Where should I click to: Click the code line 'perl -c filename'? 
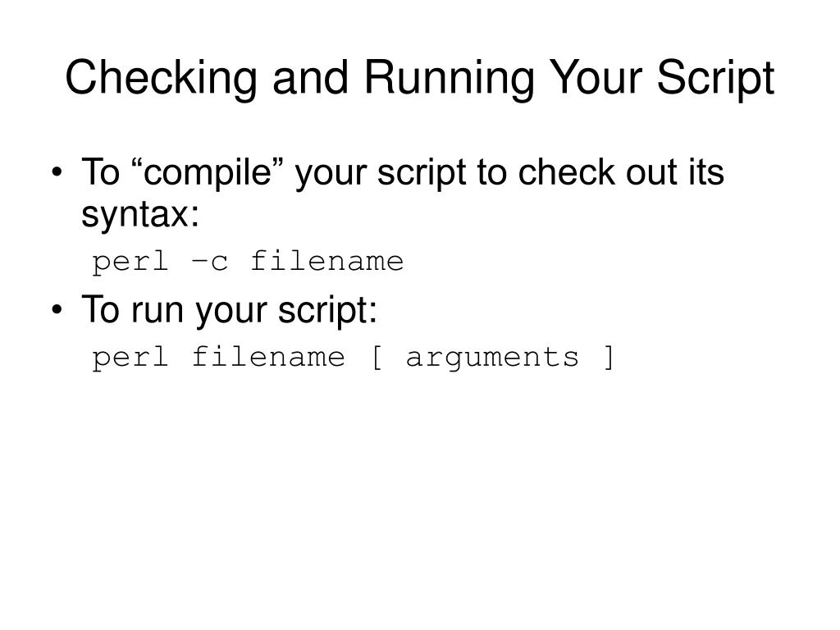coord(248,262)
